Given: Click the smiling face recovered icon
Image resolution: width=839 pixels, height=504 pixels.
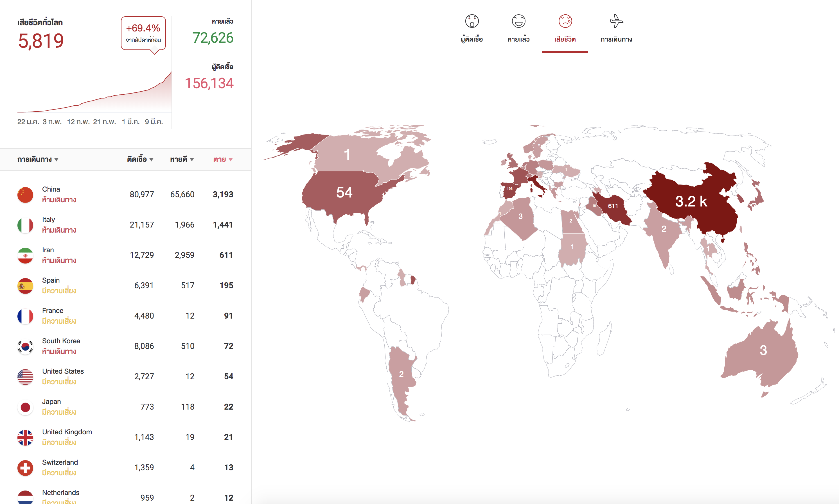Looking at the screenshot, I should click(518, 21).
